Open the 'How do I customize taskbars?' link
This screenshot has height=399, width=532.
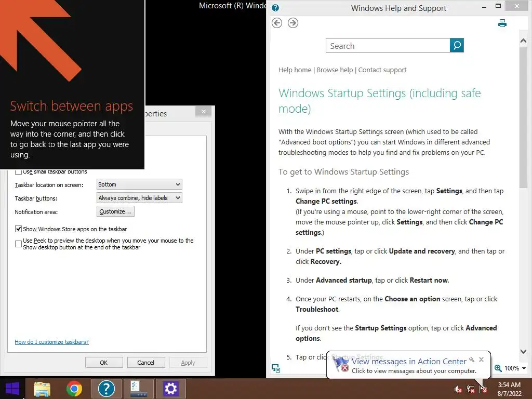tap(51, 342)
